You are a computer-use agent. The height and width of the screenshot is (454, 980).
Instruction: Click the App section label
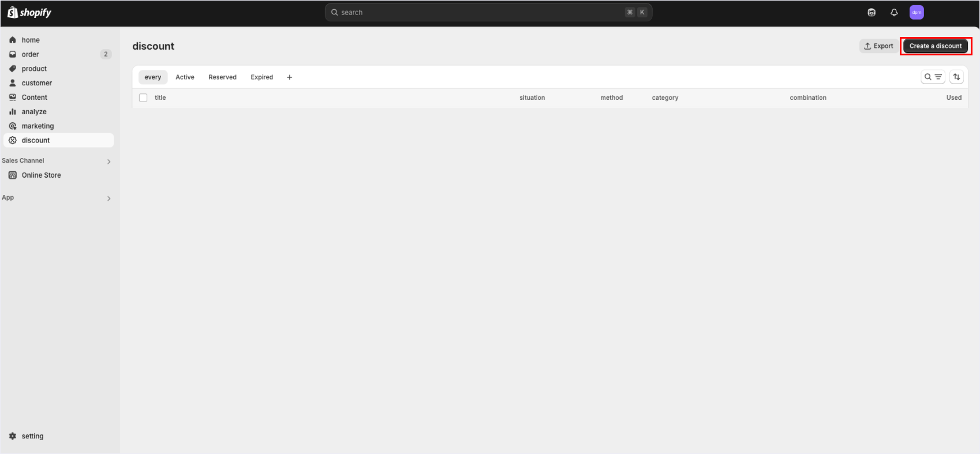[8, 198]
